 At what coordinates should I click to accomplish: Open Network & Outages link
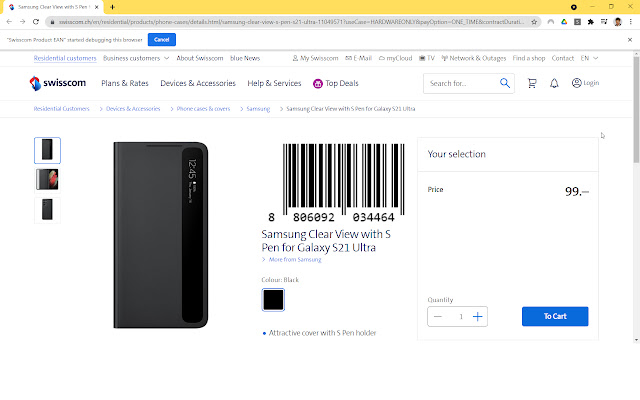[474, 58]
